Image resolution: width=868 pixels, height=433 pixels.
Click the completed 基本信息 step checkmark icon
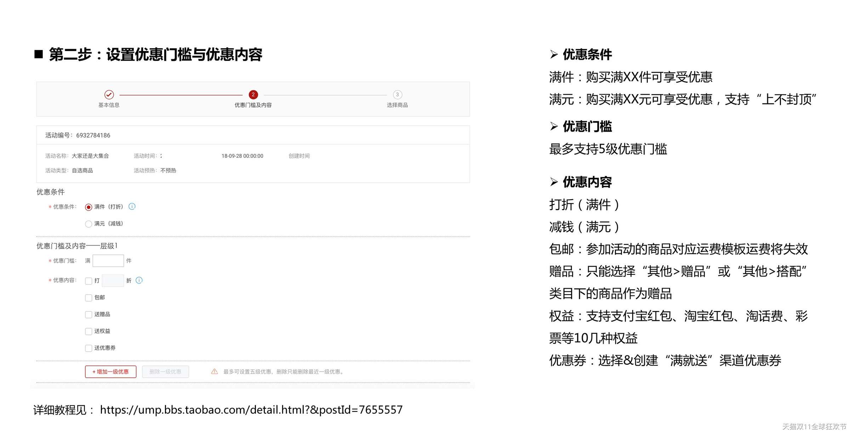109,94
